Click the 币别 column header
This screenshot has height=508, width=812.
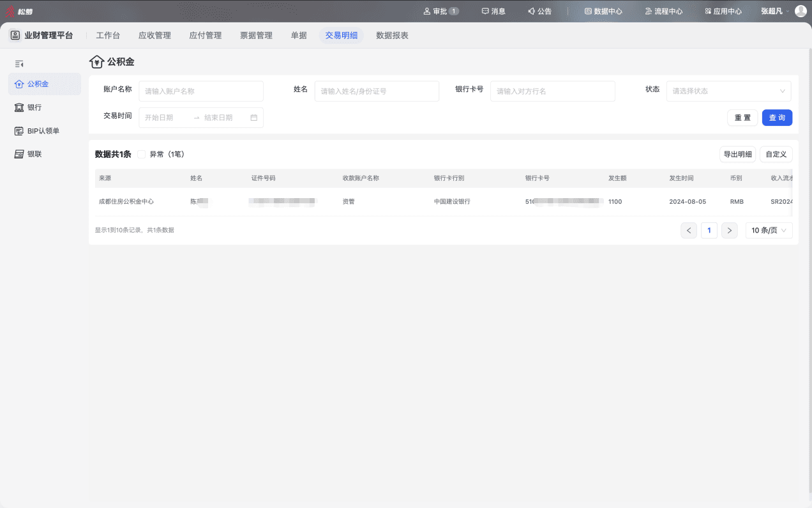coord(736,178)
